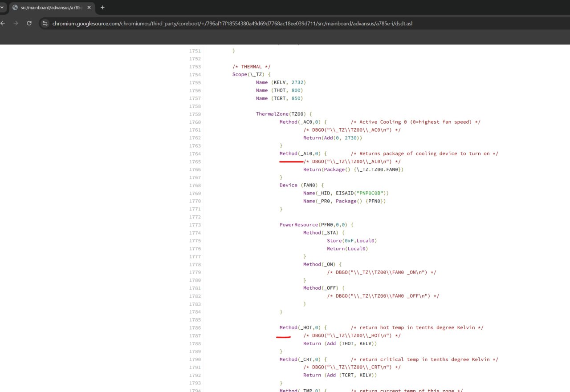The height and width of the screenshot is (392, 570).
Task: Click PowerResource(PFN0,0,0) line
Action: click(x=317, y=225)
